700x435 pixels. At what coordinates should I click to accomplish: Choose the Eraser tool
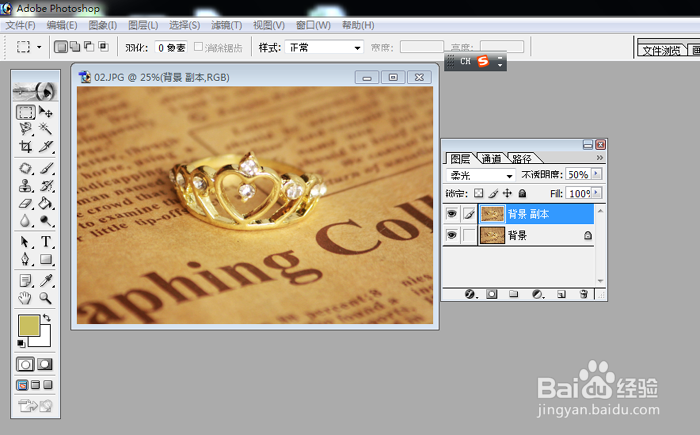click(25, 203)
